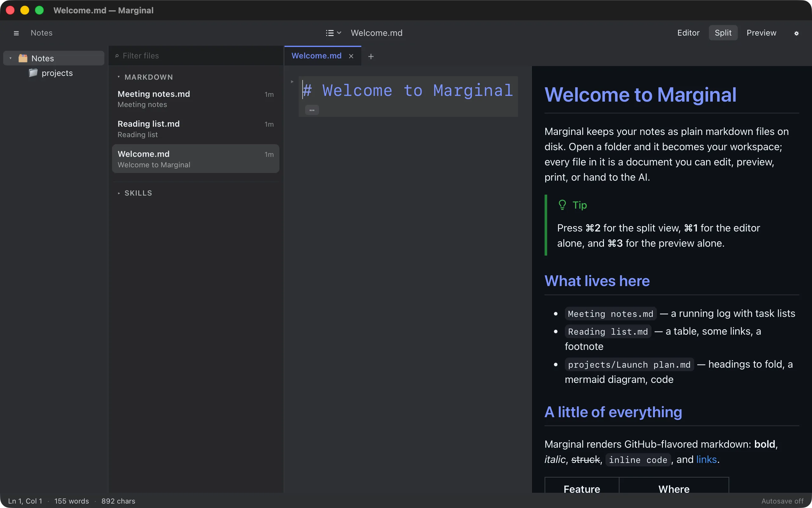Click the Notes label in toolbar

point(42,33)
